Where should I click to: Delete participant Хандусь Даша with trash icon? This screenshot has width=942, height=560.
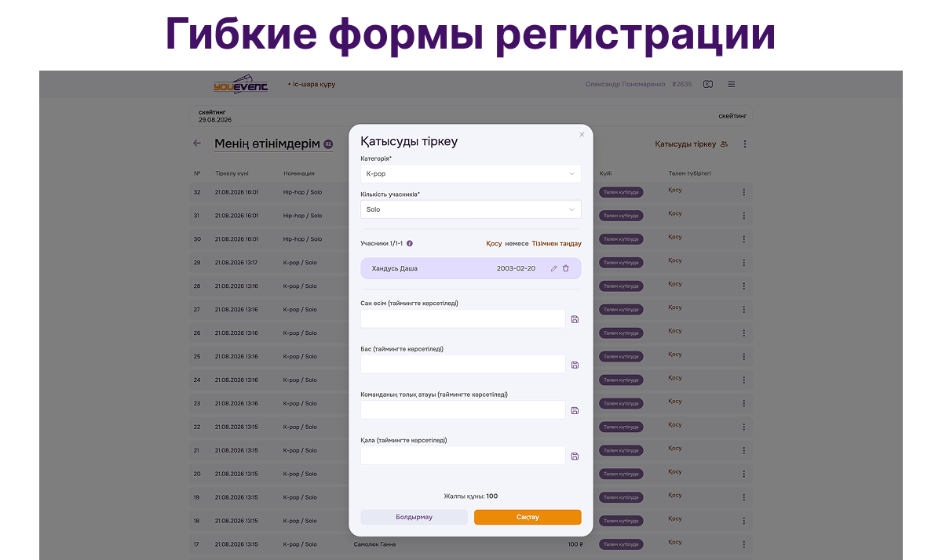[565, 268]
